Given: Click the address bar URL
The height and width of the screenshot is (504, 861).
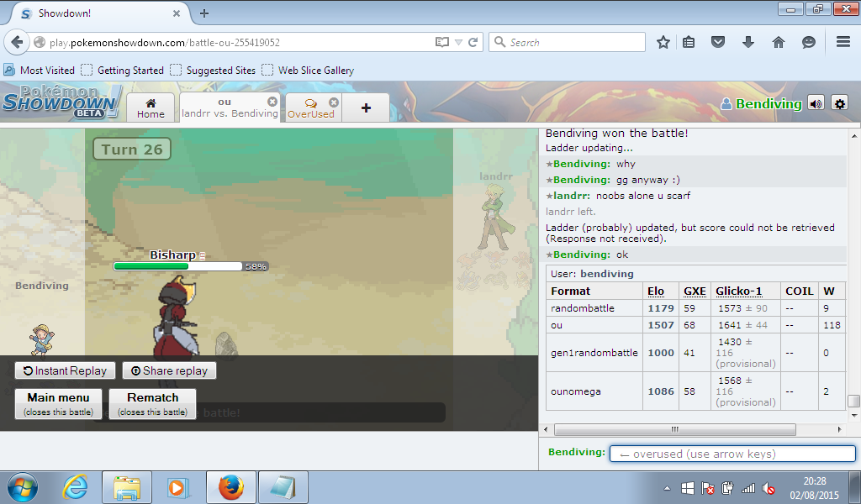Looking at the screenshot, I should [x=165, y=42].
